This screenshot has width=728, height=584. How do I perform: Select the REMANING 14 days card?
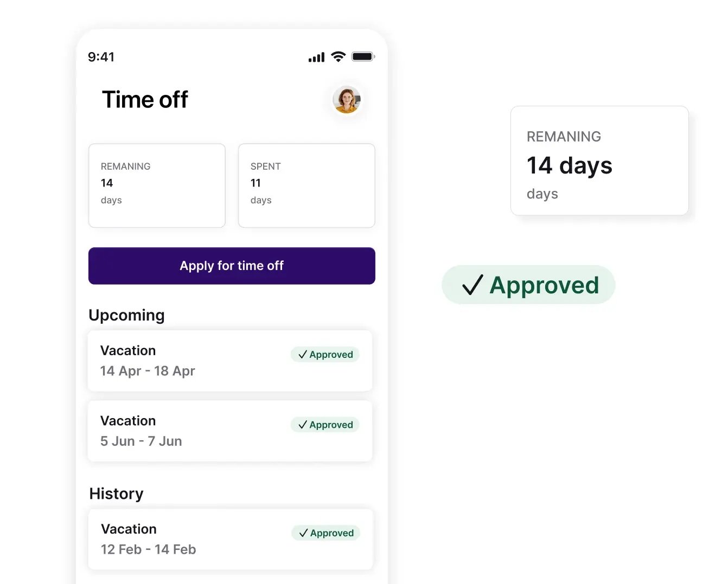(x=157, y=185)
